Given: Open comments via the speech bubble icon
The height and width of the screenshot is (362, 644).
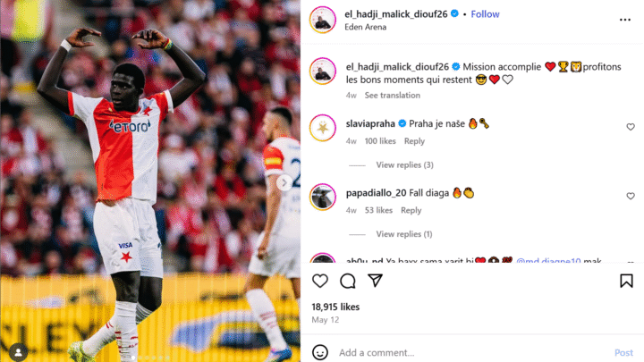Looking at the screenshot, I should [347, 282].
